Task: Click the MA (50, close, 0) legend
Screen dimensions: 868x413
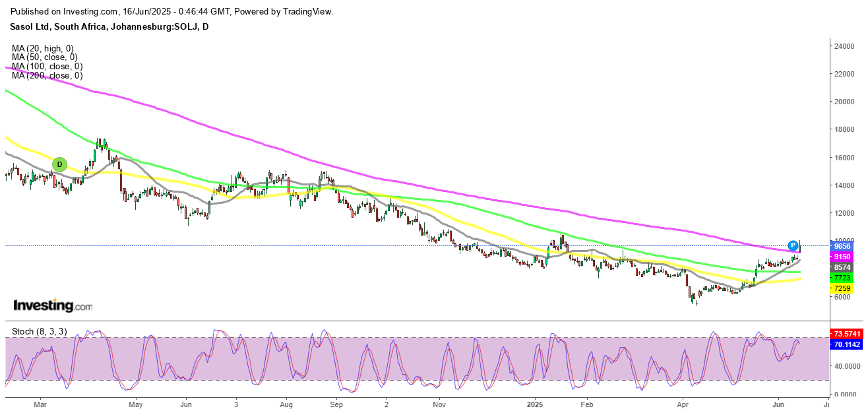Action: (45, 57)
